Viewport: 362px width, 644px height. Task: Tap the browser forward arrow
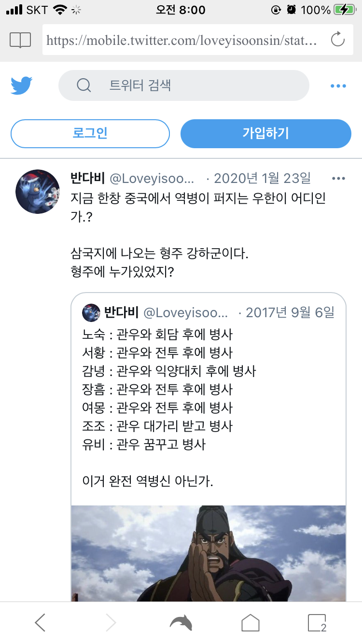click(x=111, y=623)
